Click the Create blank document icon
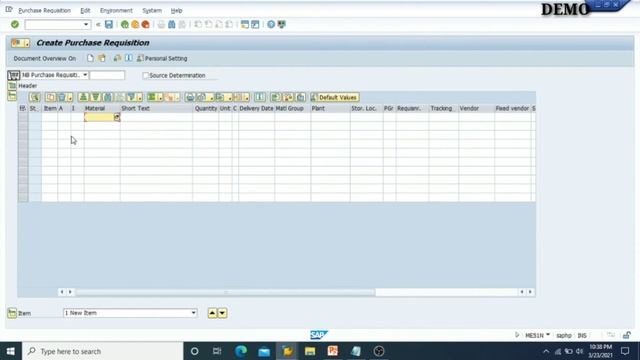This screenshot has height=360, width=640. tap(90, 58)
